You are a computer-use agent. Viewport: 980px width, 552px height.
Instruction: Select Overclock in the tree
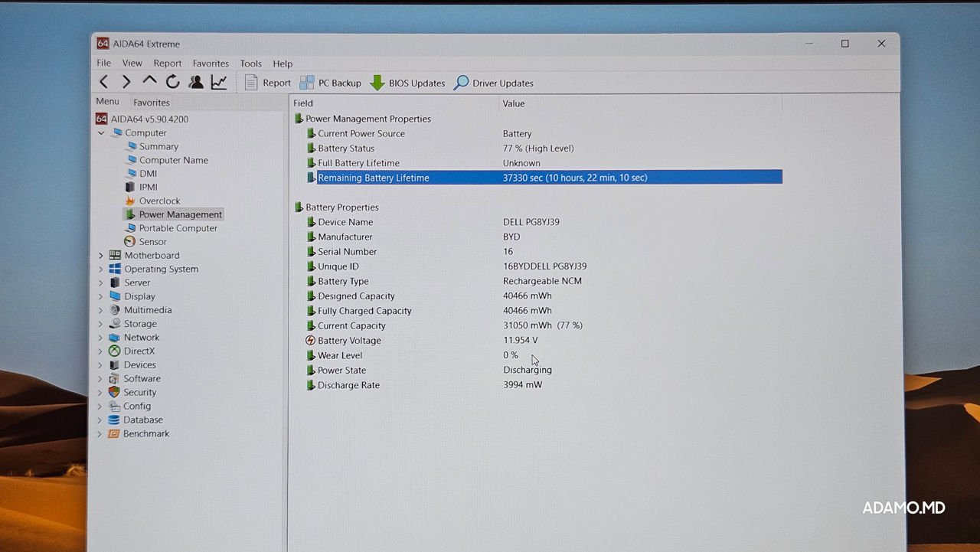[152, 201]
